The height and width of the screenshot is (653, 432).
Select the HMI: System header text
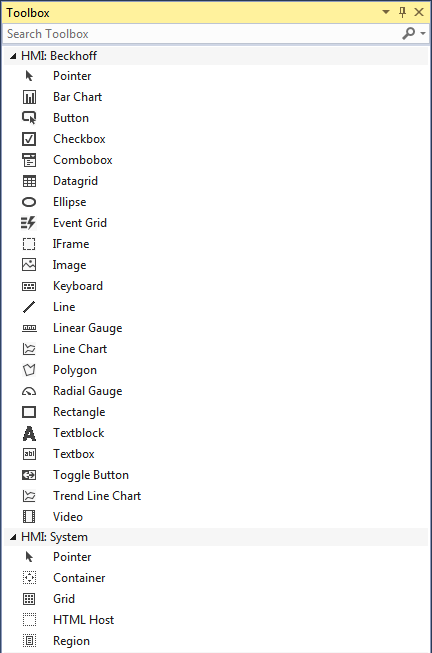pyautogui.click(x=55, y=537)
